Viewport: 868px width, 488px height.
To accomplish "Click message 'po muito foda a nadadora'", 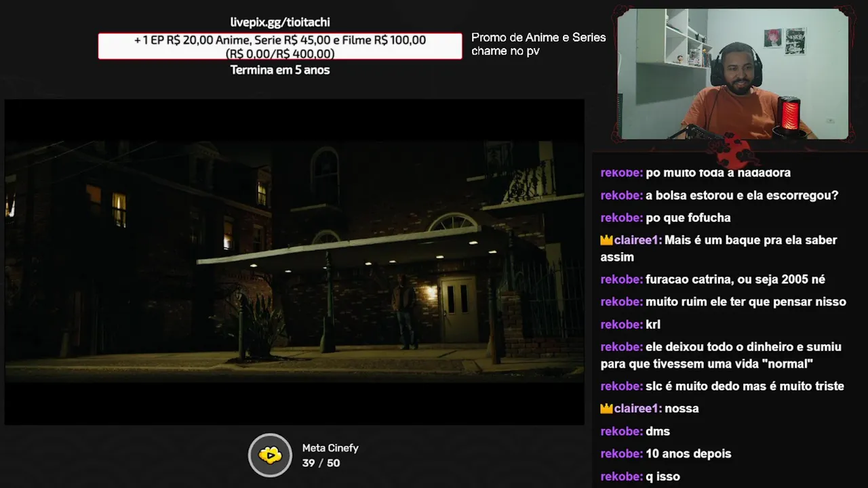I will (718, 173).
